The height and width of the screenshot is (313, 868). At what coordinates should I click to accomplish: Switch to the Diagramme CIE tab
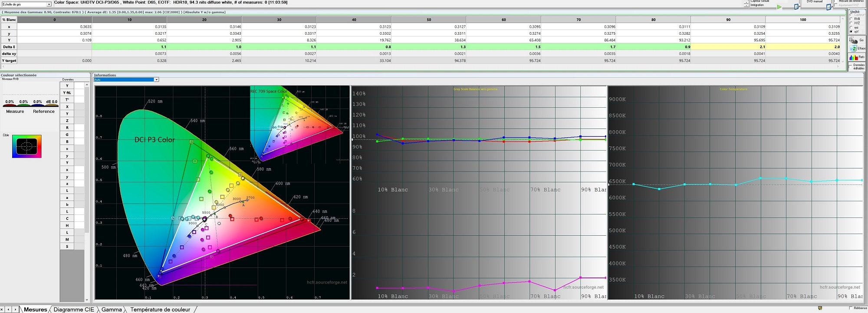pyautogui.click(x=74, y=310)
